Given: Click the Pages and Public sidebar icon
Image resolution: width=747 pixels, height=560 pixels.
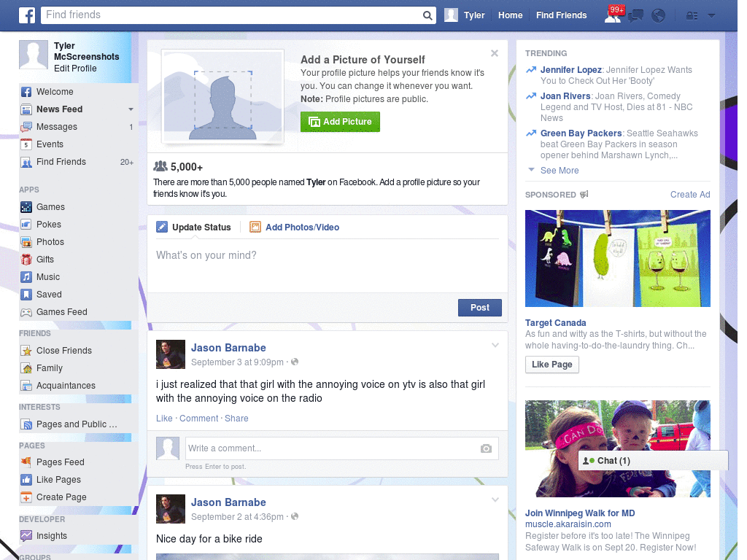Looking at the screenshot, I should (26, 424).
